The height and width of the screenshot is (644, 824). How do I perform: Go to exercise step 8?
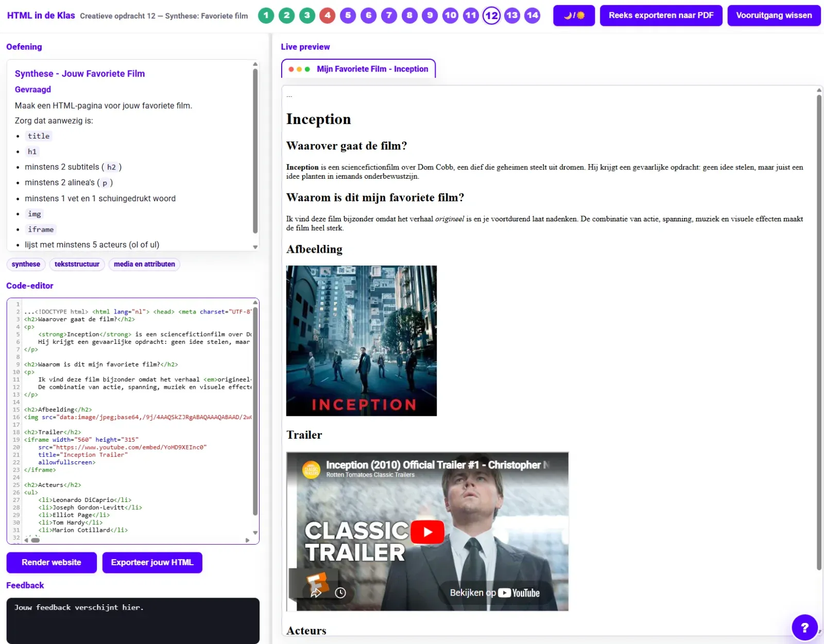click(x=409, y=15)
